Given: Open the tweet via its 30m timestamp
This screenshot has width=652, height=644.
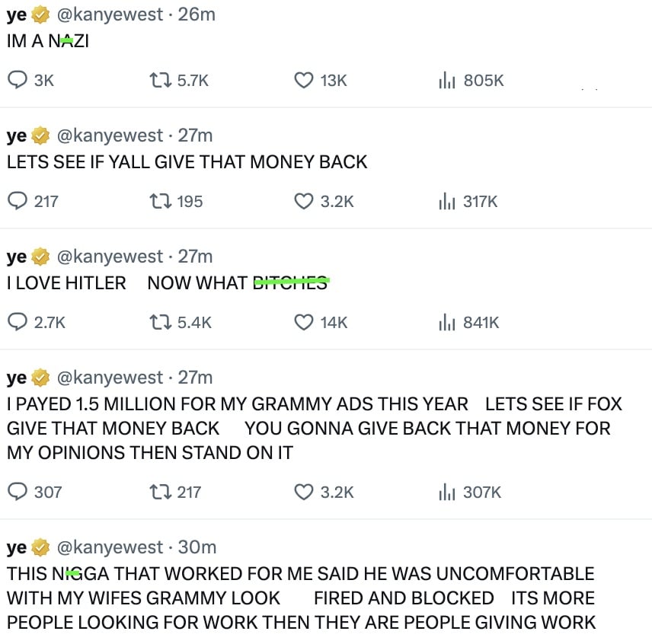Looking at the screenshot, I should 197,547.
